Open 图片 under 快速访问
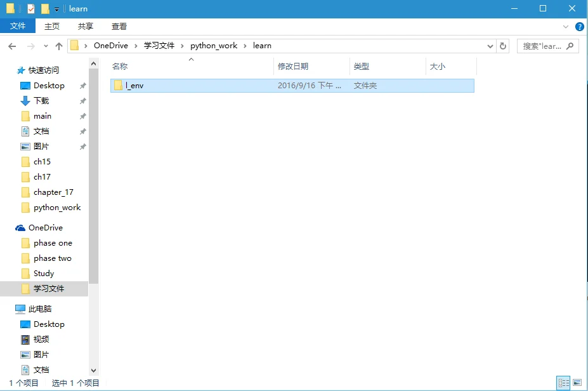The height and width of the screenshot is (391, 588). pyautogui.click(x=41, y=147)
